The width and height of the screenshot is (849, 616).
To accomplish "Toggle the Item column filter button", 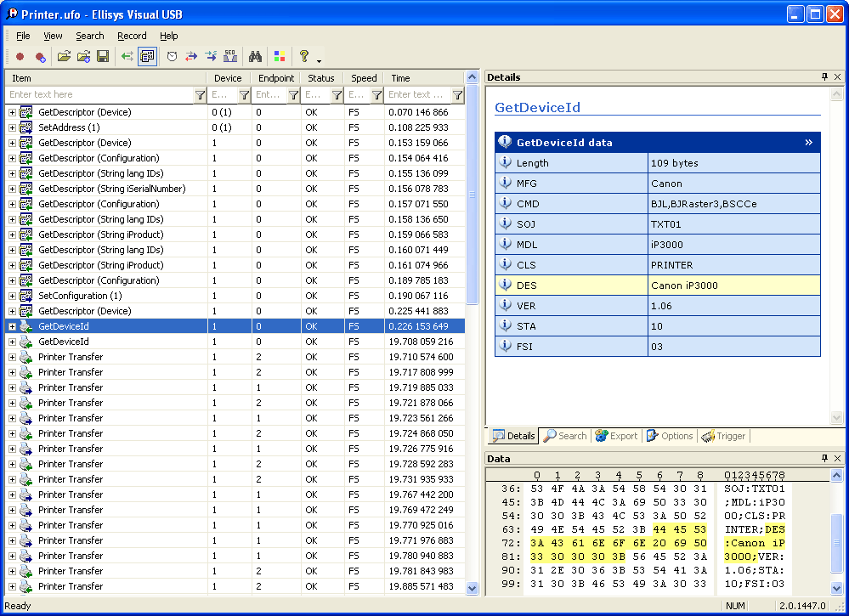I will pos(200,95).
